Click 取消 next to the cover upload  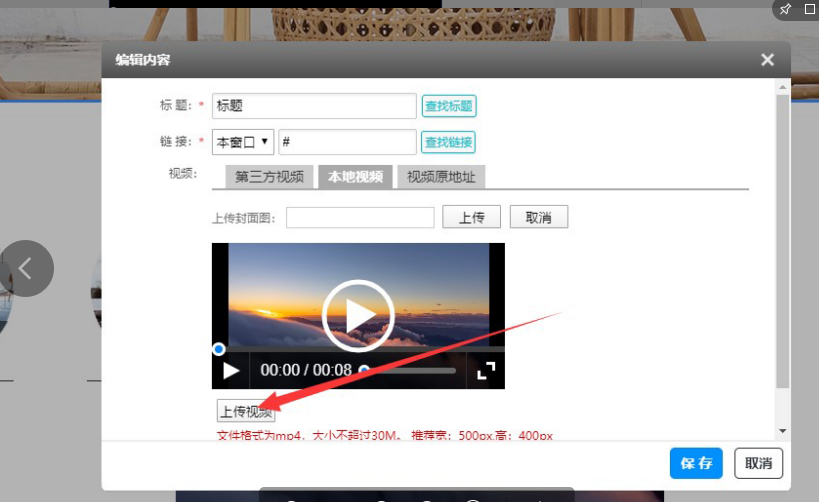tap(539, 217)
